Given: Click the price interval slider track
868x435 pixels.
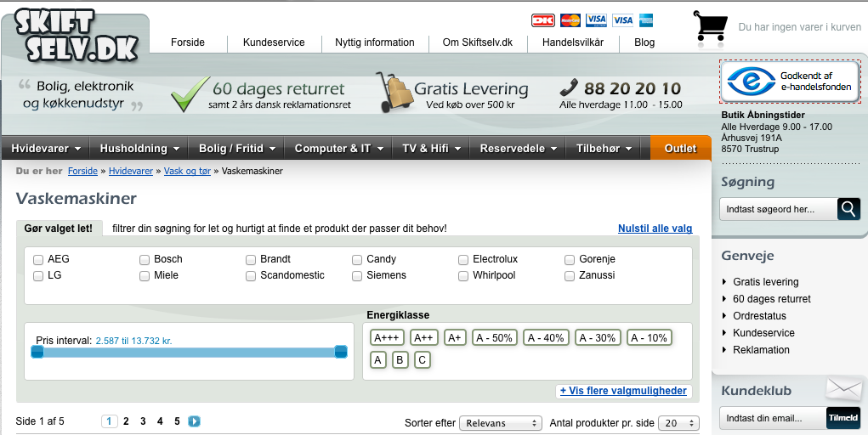Looking at the screenshot, I should [x=190, y=353].
